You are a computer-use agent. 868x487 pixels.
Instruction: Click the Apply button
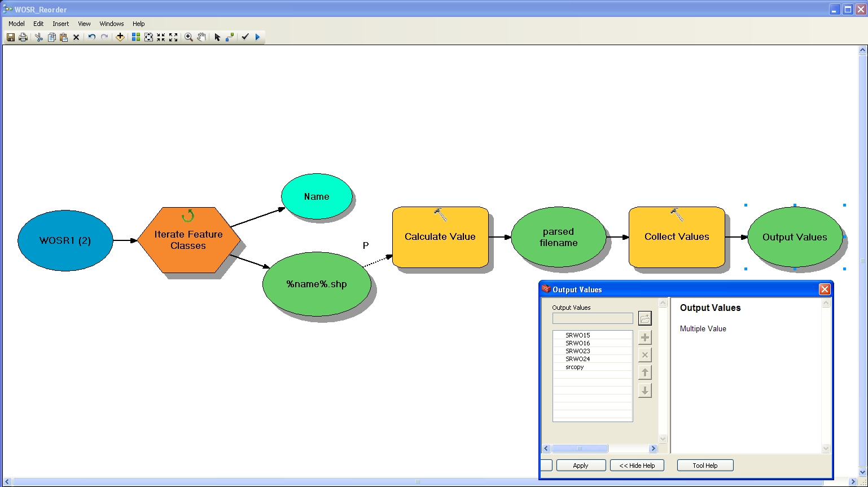[x=581, y=466]
